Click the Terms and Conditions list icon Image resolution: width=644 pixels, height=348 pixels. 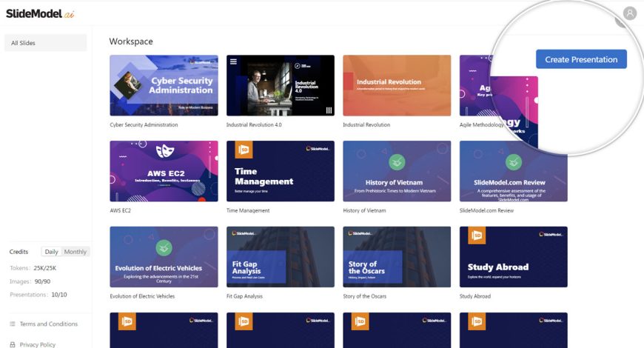pos(13,324)
